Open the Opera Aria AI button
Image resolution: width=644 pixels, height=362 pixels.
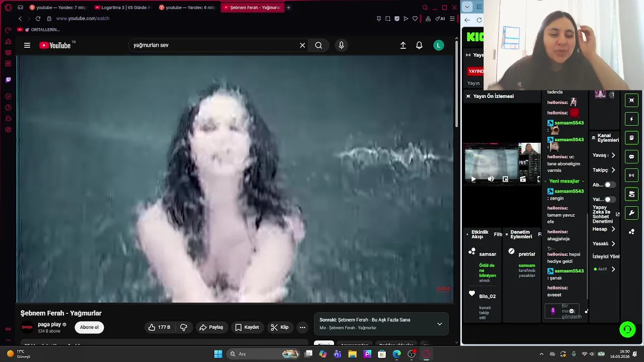click(440, 19)
